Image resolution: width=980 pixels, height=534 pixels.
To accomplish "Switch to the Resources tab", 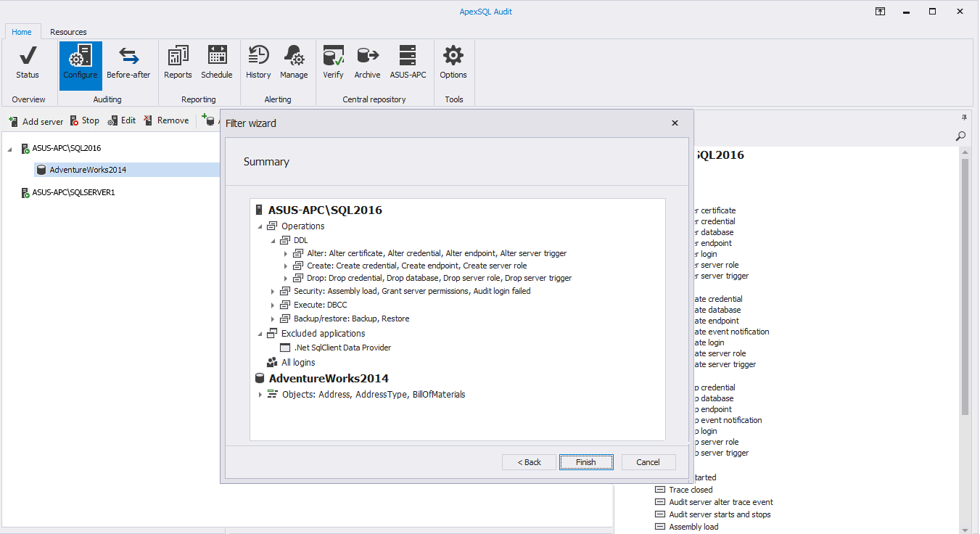I will 68,32.
